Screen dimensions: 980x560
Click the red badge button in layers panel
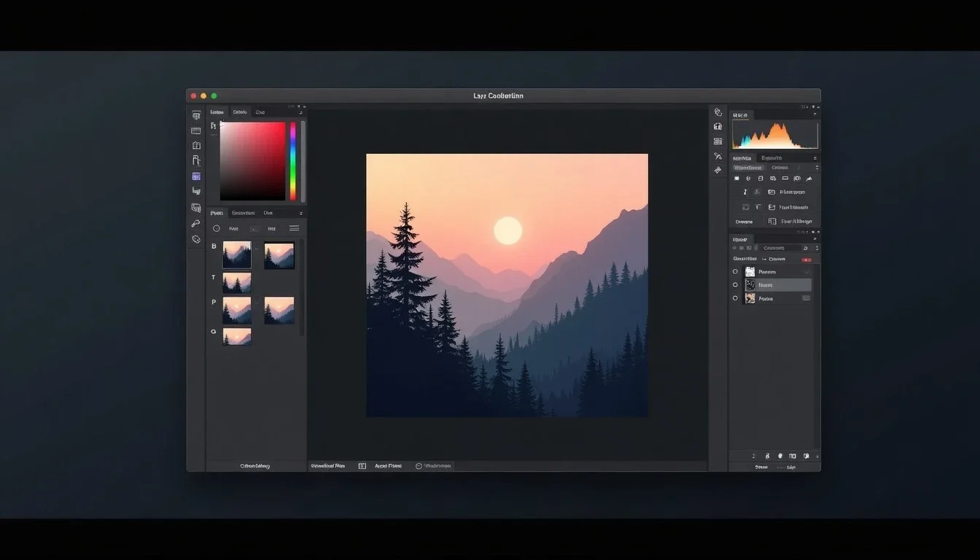[x=806, y=260]
